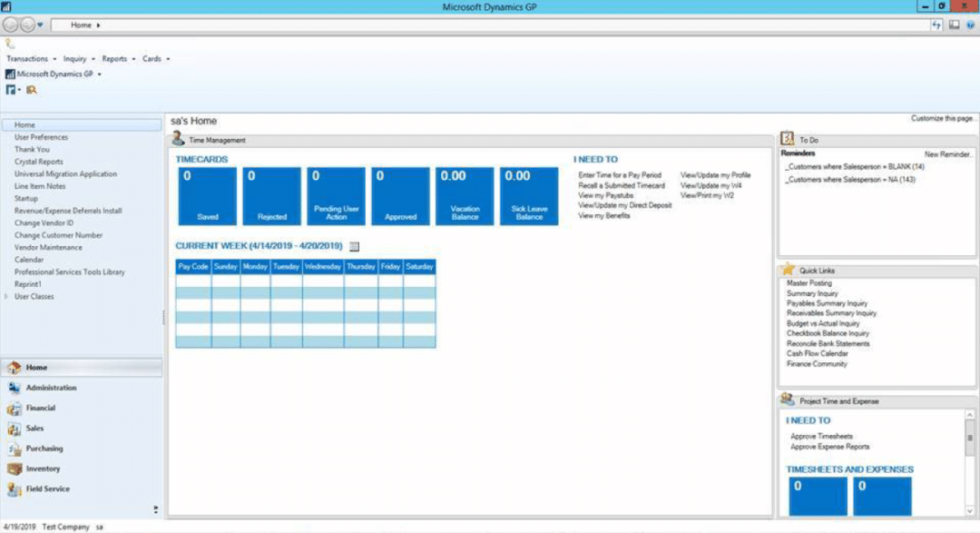Open the Sales module icon

pos(15,428)
